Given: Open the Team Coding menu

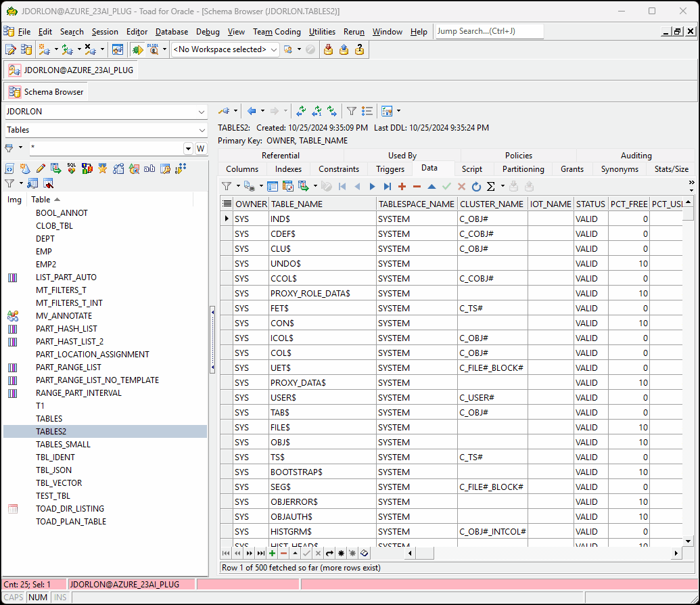Looking at the screenshot, I should [277, 32].
